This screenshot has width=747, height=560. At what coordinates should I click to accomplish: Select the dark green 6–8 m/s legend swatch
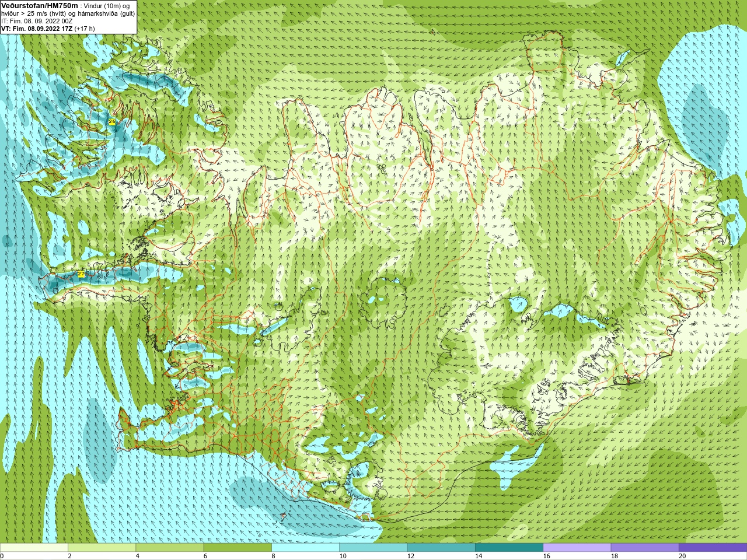(x=238, y=547)
